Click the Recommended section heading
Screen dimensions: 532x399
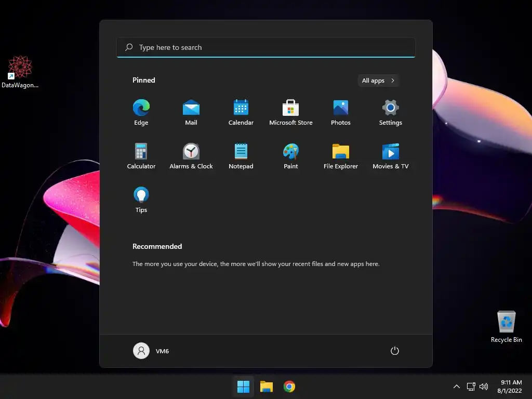[157, 246]
